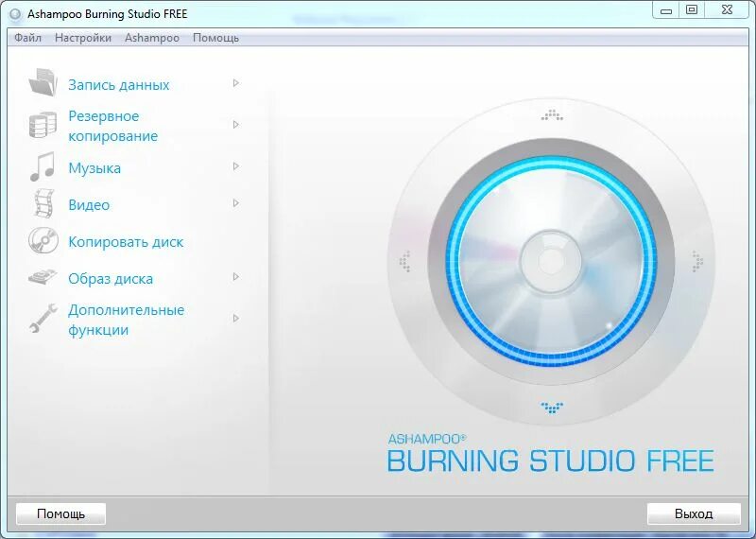
Task: Click the database icon for Резервное копирование
Action: (43, 125)
